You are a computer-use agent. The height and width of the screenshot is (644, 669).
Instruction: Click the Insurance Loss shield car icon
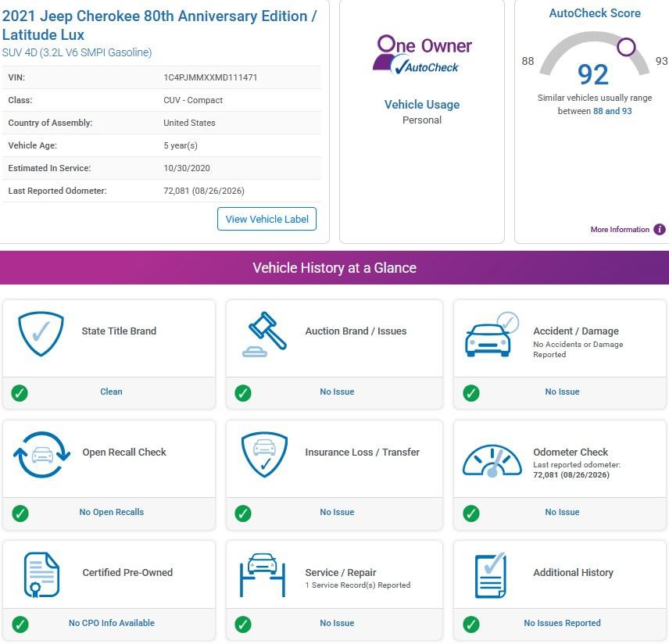[264, 455]
